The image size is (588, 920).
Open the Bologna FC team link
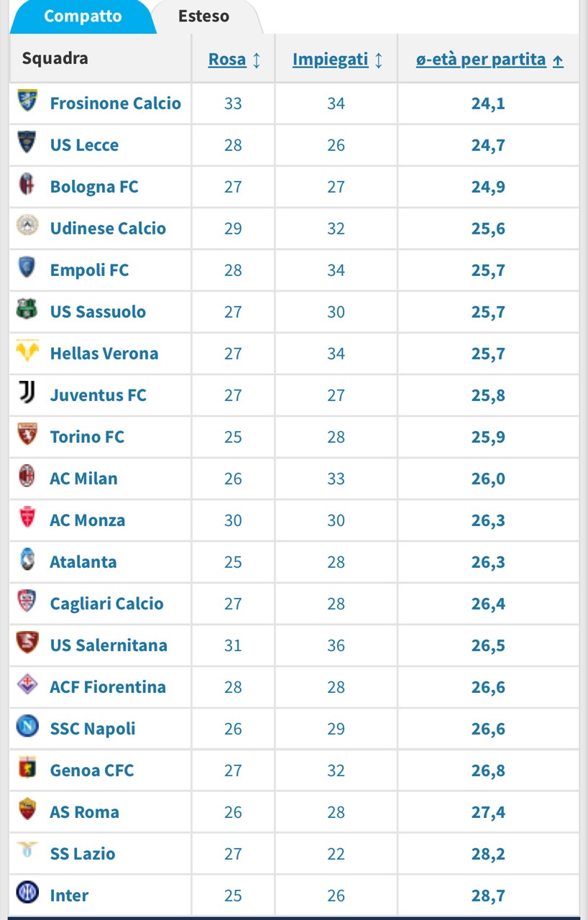[x=94, y=187]
